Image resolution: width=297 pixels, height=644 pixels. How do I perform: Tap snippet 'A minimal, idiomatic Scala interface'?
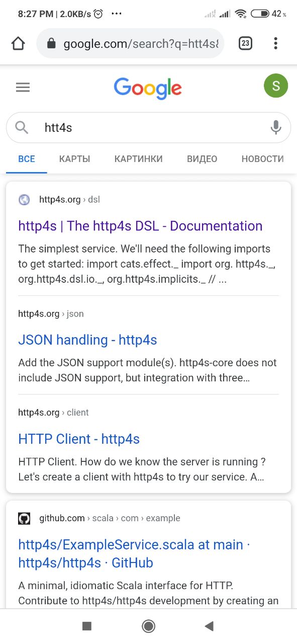pyautogui.click(x=148, y=594)
